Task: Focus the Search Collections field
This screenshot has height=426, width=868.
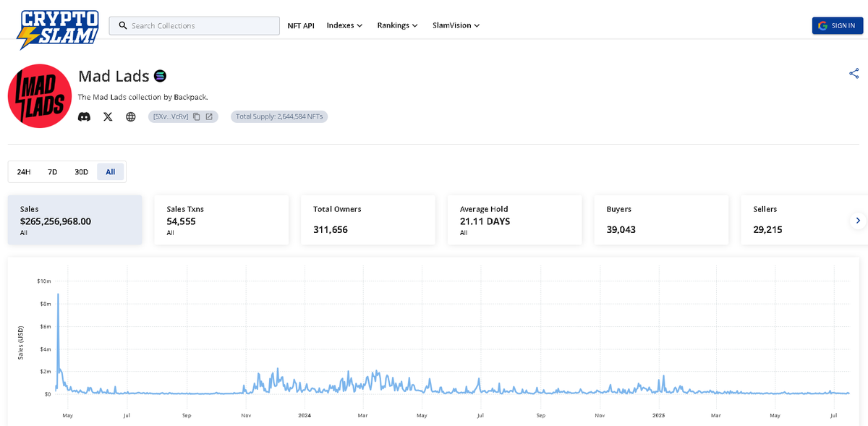Action: coord(194,25)
